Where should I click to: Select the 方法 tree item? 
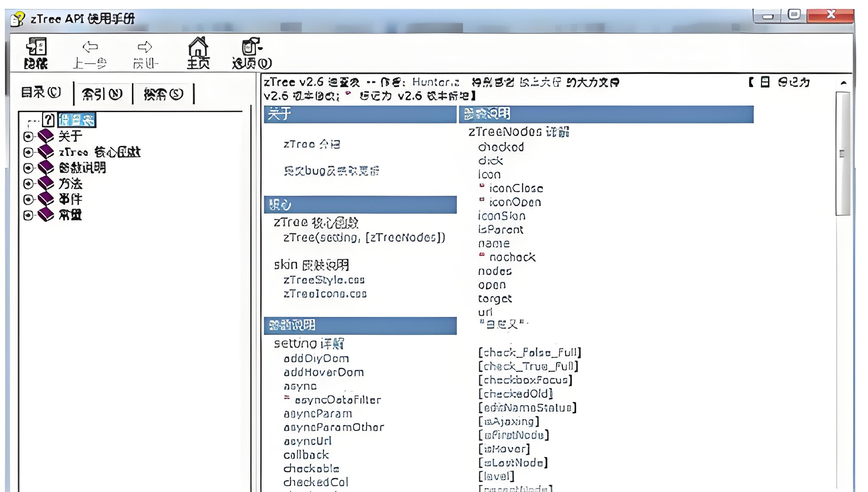pyautogui.click(x=71, y=184)
